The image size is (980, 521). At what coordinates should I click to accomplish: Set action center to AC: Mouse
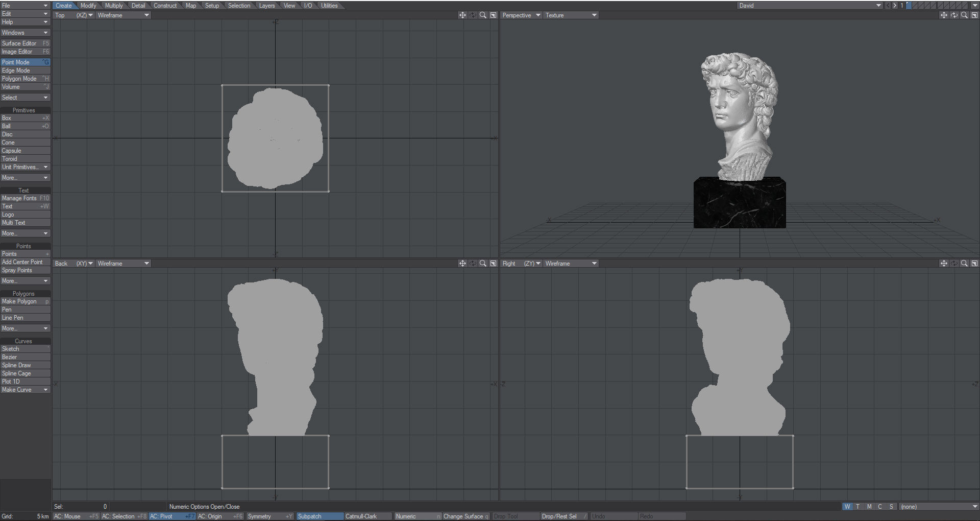(x=76, y=516)
